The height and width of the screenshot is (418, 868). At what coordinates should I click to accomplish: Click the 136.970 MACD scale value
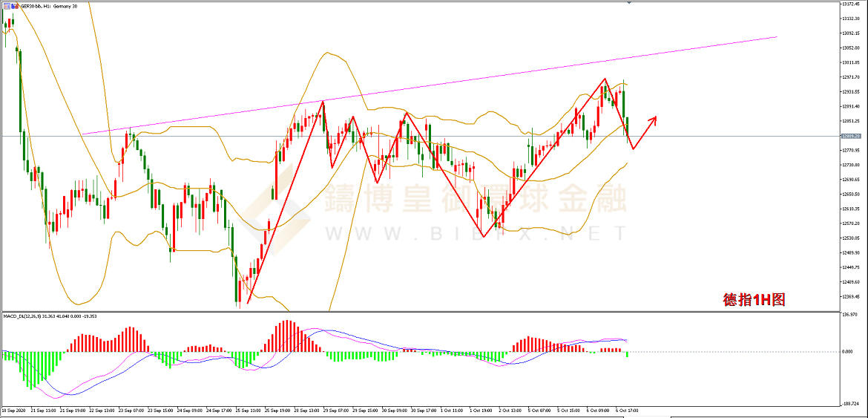(x=850, y=315)
